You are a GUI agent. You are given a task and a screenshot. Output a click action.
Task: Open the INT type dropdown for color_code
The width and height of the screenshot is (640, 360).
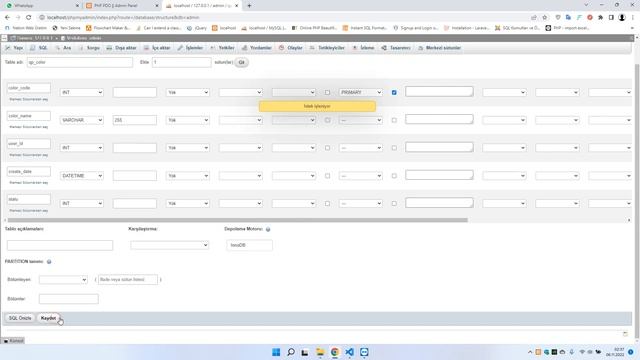pos(82,93)
